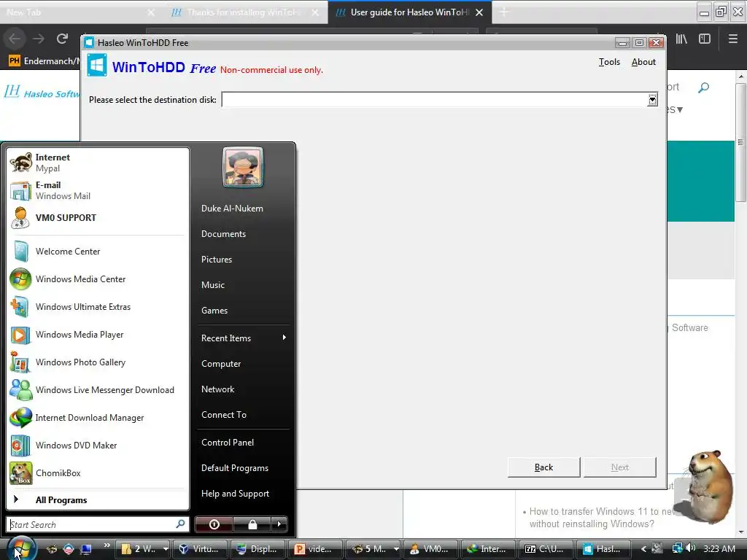Open browser hamburger menu
This screenshot has width=747, height=560.
pos(732,39)
